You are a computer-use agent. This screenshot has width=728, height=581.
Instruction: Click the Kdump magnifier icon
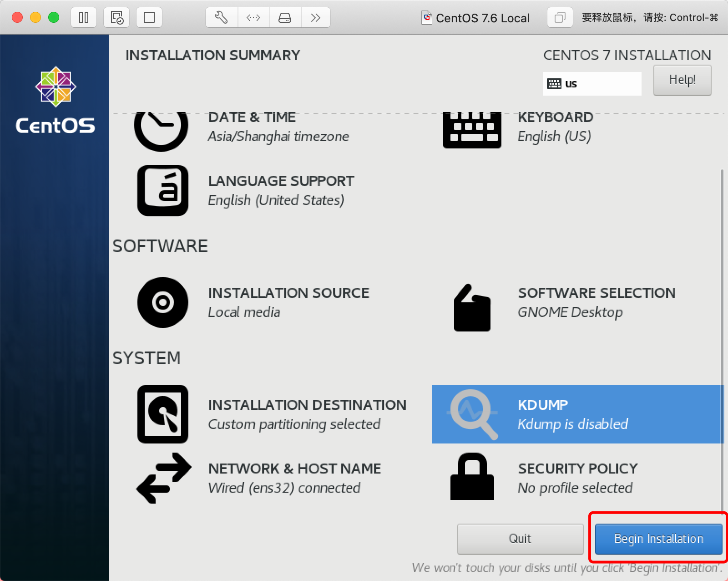[473, 414]
